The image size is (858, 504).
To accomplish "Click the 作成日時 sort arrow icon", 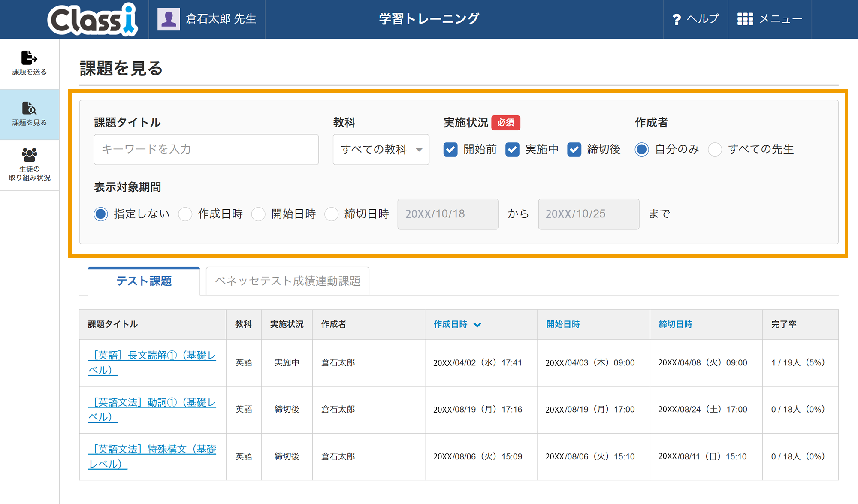I will click(x=477, y=325).
